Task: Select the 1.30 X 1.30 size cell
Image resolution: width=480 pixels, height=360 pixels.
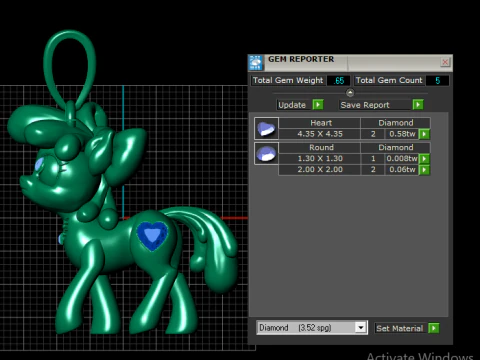Action: click(x=320, y=159)
